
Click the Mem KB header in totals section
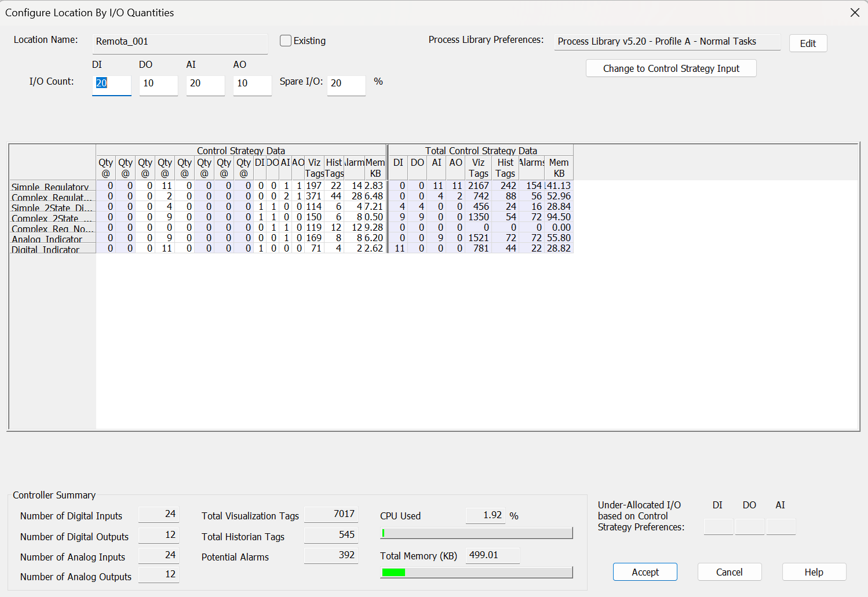click(x=559, y=168)
